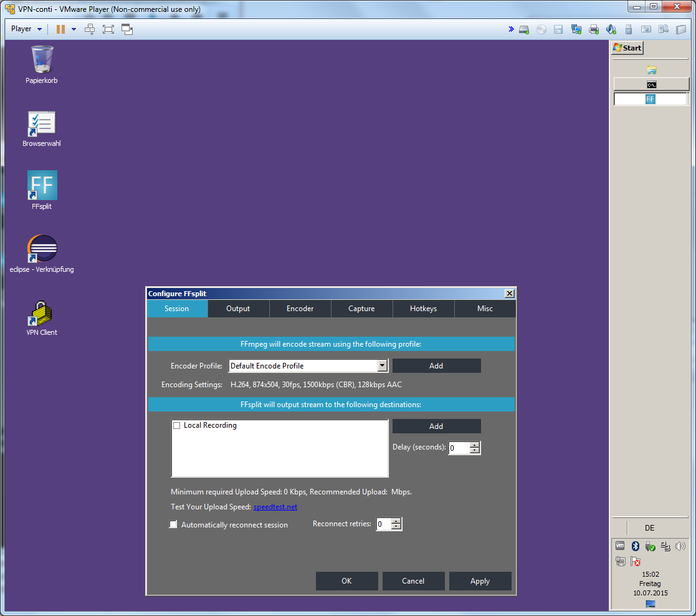Click the VMware sound card icon
The image size is (696, 616).
(611, 30)
